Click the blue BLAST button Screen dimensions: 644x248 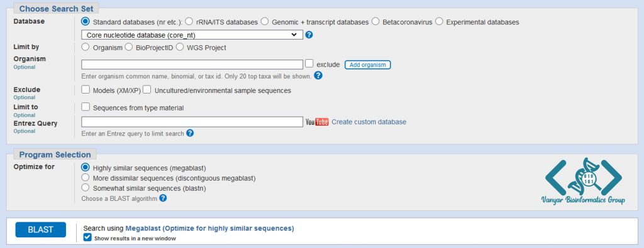click(x=41, y=230)
